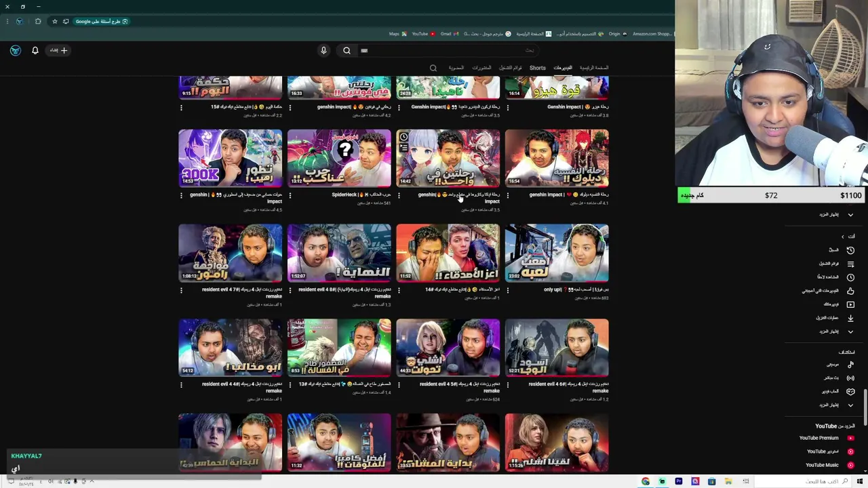Open options menu for SpiderHeck video
Screen dimensions: 868x488
290,195
